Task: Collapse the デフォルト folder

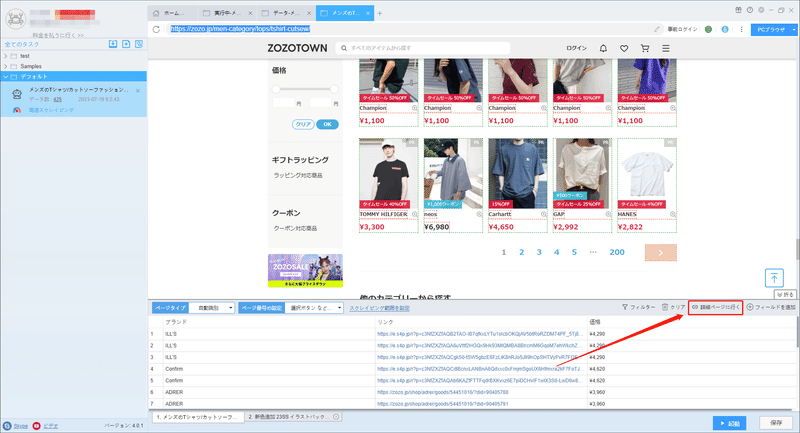Action: point(6,77)
